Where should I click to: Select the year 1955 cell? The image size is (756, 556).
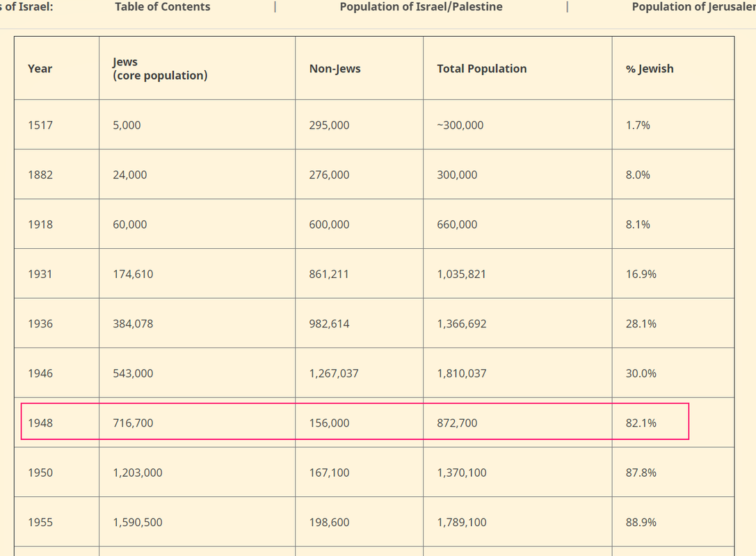click(x=57, y=522)
